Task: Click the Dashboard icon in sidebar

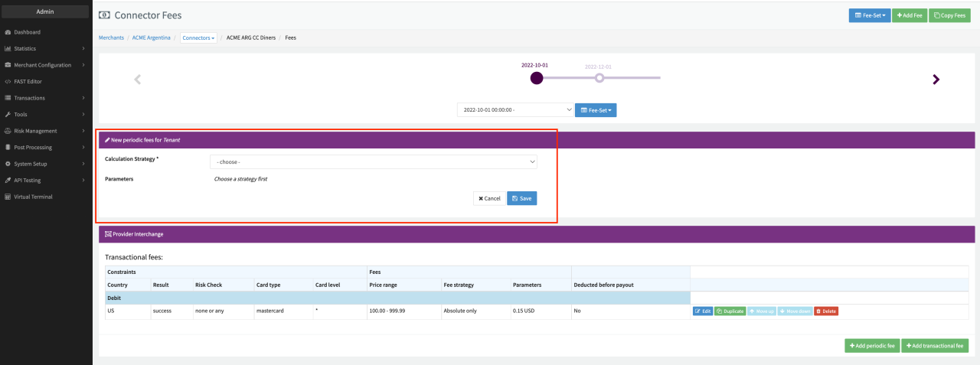Action: pos(8,32)
